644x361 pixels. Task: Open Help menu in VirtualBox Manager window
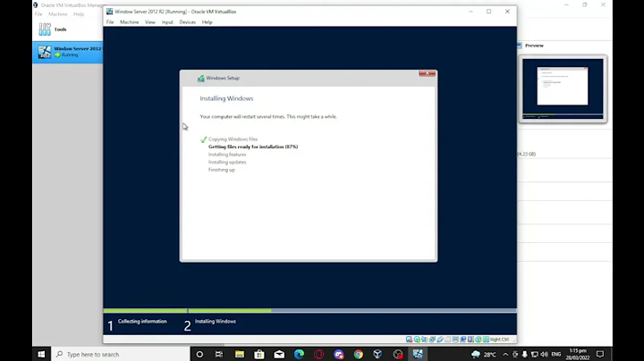pos(79,14)
